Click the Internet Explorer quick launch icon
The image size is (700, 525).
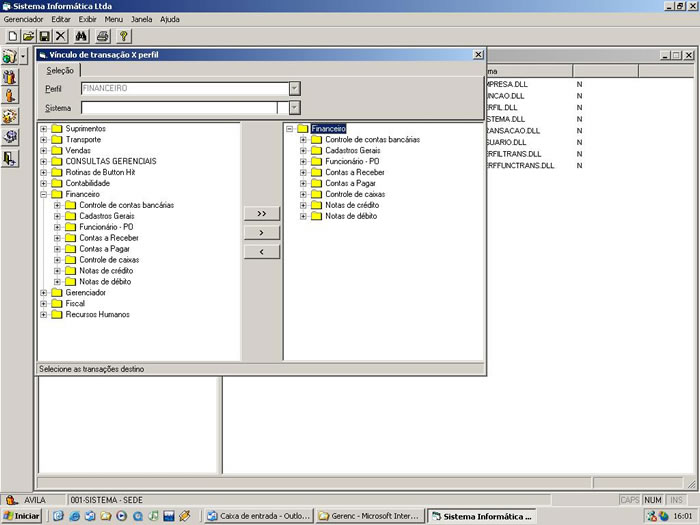coord(74,516)
